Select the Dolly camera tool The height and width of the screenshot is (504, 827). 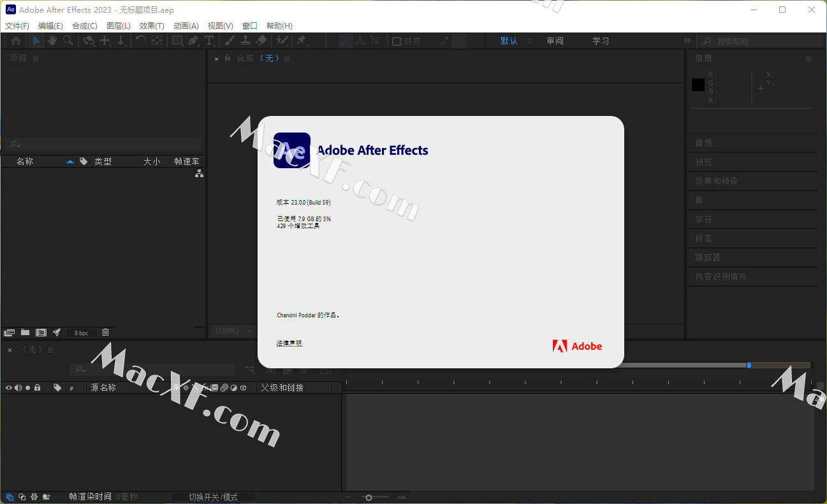[x=121, y=41]
